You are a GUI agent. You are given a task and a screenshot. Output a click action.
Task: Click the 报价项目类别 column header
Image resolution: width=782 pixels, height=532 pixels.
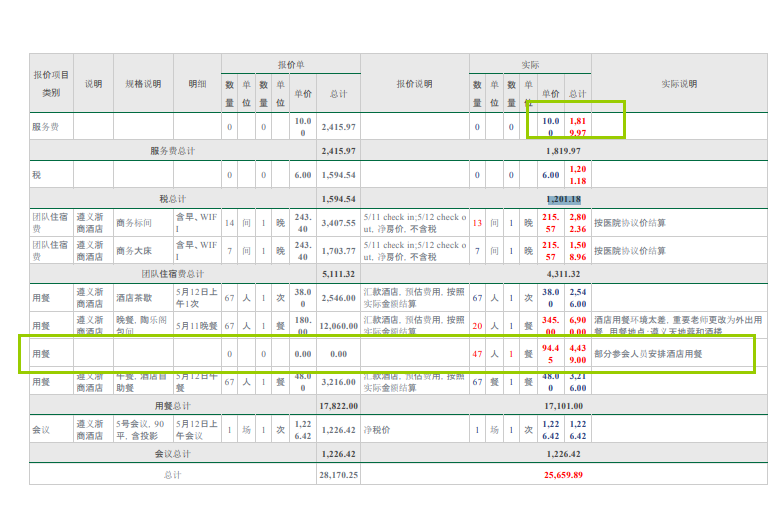pos(51,83)
